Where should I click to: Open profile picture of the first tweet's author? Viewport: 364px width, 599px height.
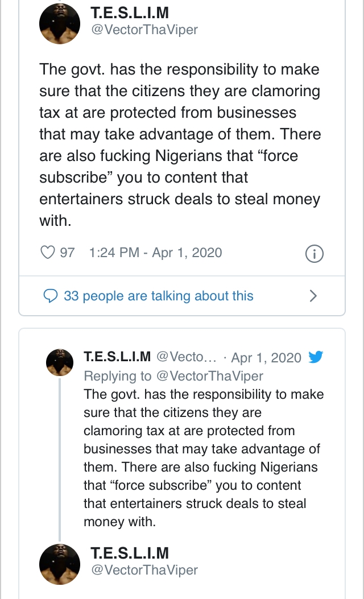click(x=59, y=23)
